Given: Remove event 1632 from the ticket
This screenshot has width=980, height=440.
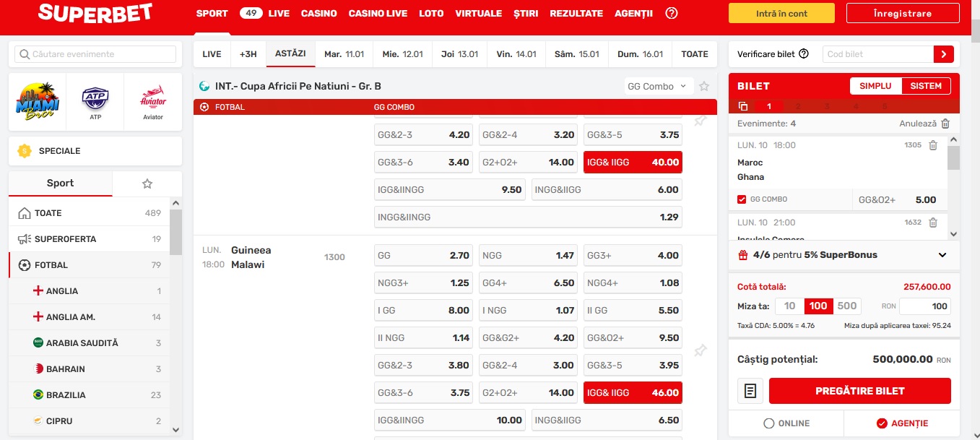Looking at the screenshot, I should coord(933,223).
